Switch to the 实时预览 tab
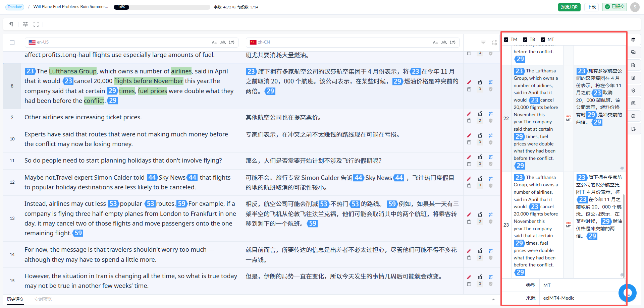Screen dimensions: 644x308 coord(43,299)
